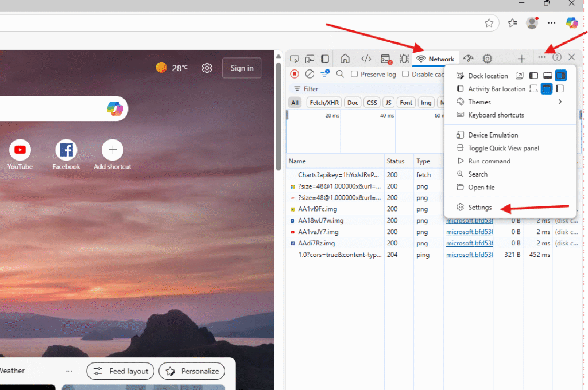Toggle the Preserve log checkbox
The width and height of the screenshot is (588, 390).
pos(354,75)
